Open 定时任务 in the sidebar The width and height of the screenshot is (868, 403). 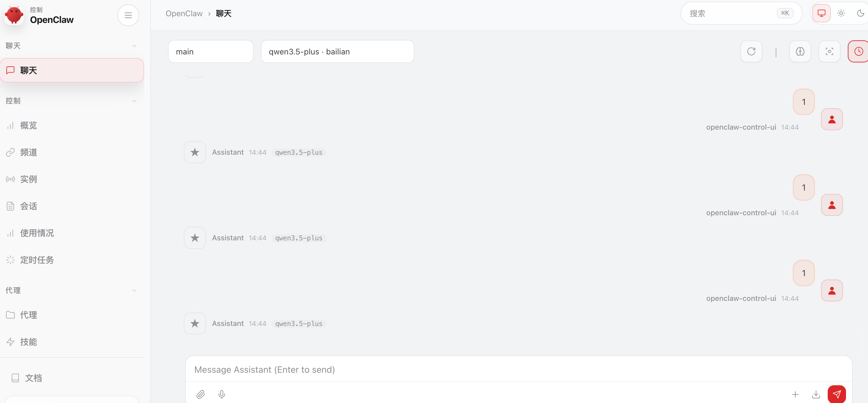[x=37, y=260]
